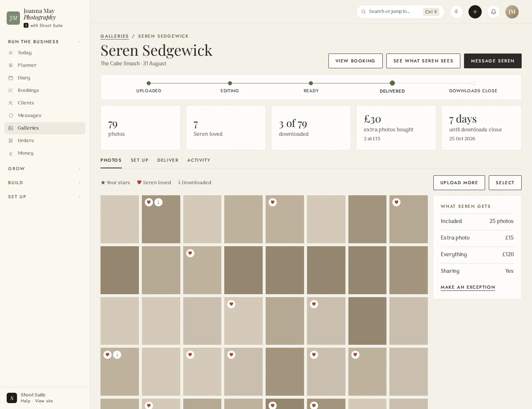Click the Search or jump to field
Image resolution: width=532 pixels, height=409 pixels.
click(400, 12)
